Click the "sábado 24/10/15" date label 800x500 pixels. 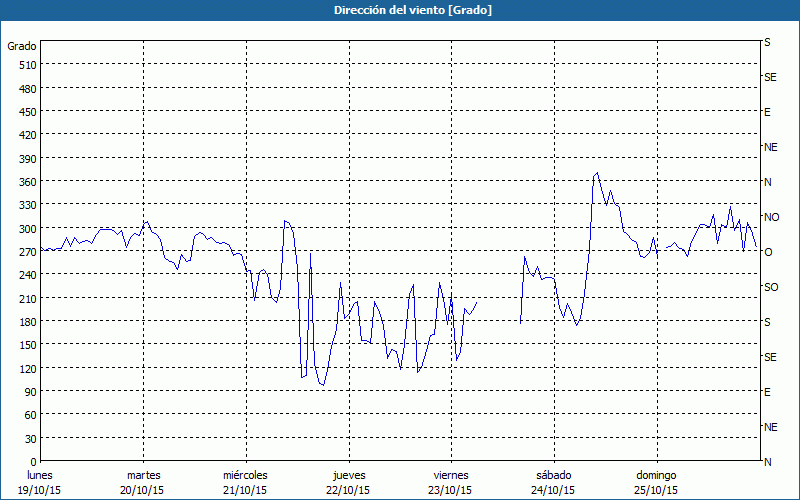point(553,483)
